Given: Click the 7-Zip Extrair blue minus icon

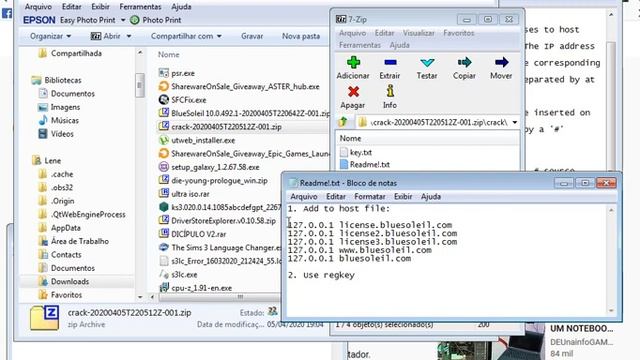Looking at the screenshot, I should (x=390, y=62).
